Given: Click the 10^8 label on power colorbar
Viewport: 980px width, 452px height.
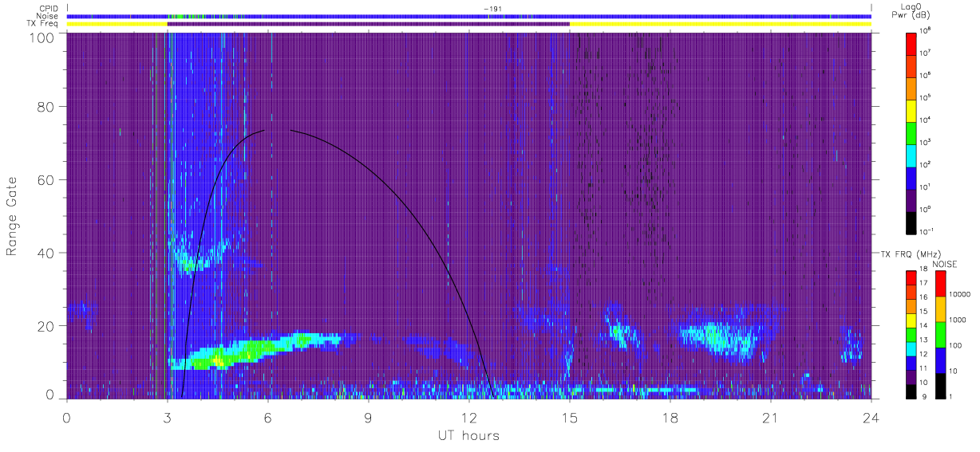Looking at the screenshot, I should tap(927, 30).
